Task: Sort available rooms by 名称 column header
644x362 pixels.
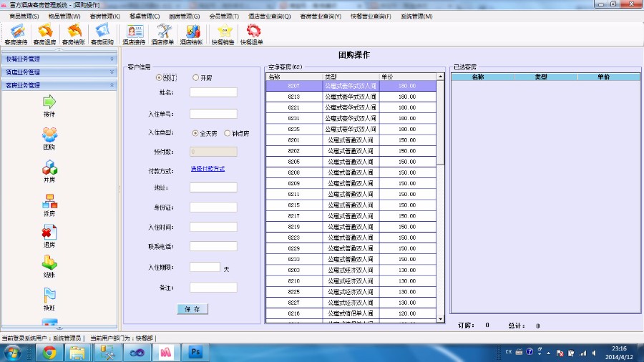Action: coord(294,77)
